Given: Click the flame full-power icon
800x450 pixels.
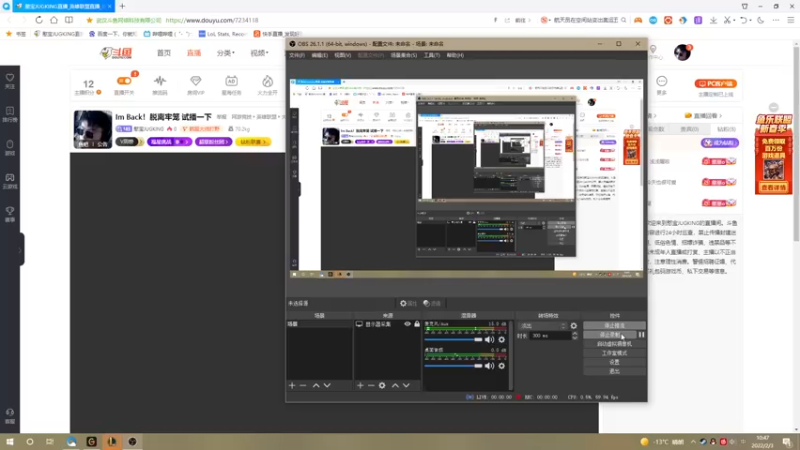Looking at the screenshot, I should [x=267, y=81].
